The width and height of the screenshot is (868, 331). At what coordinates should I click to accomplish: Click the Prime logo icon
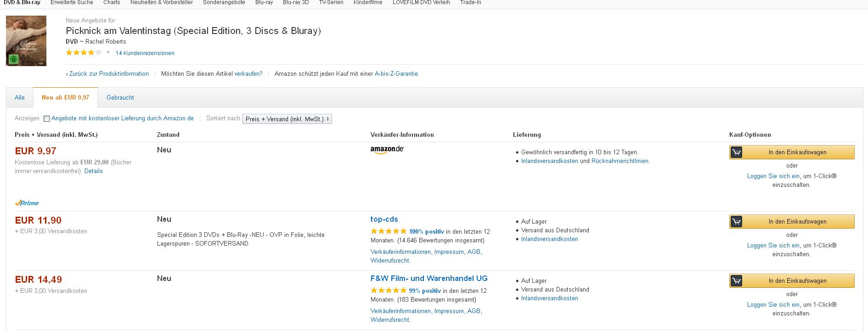click(x=27, y=202)
